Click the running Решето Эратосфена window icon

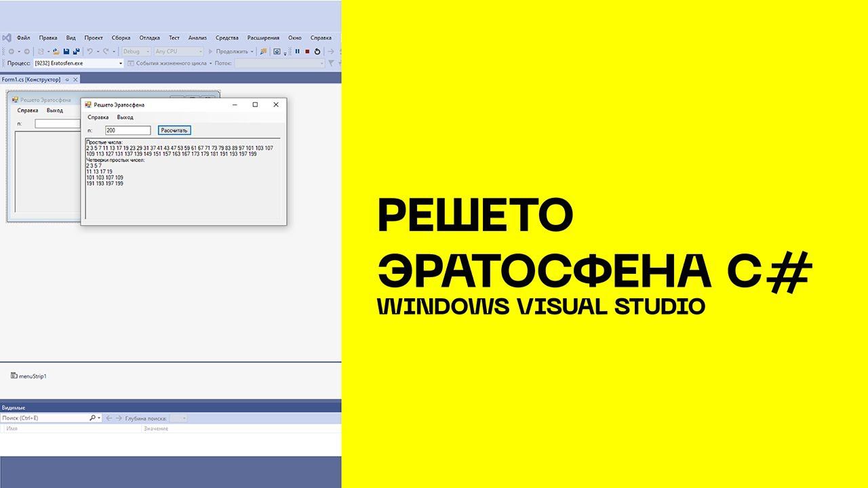87,104
